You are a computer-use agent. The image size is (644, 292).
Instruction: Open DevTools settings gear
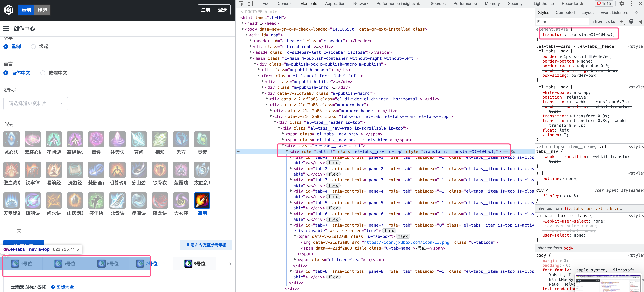click(x=622, y=4)
